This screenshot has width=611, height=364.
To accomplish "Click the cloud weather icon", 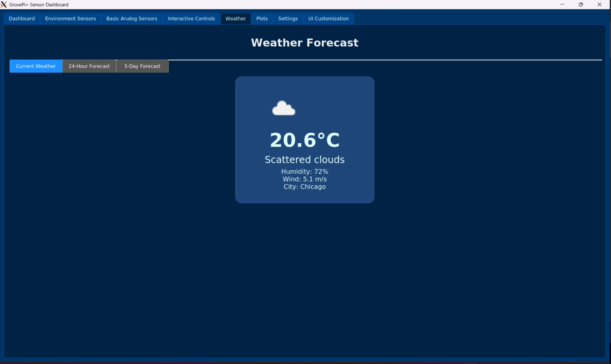I will pos(284,108).
